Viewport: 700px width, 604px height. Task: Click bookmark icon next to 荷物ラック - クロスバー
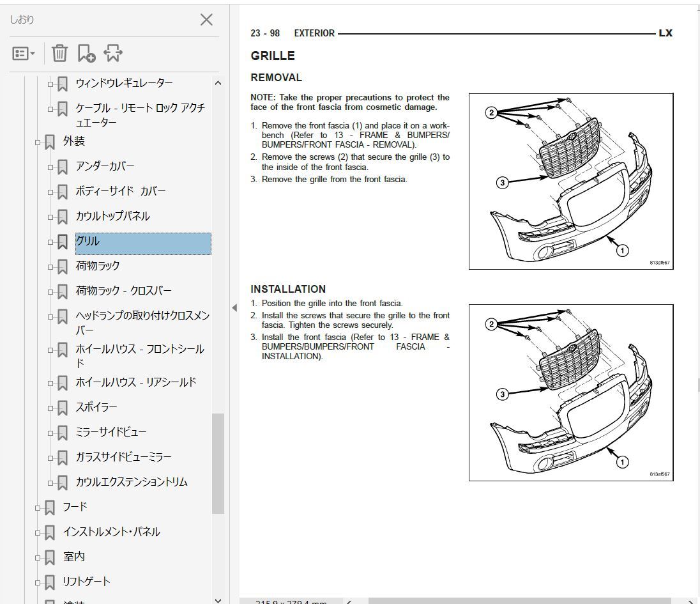coord(63,291)
